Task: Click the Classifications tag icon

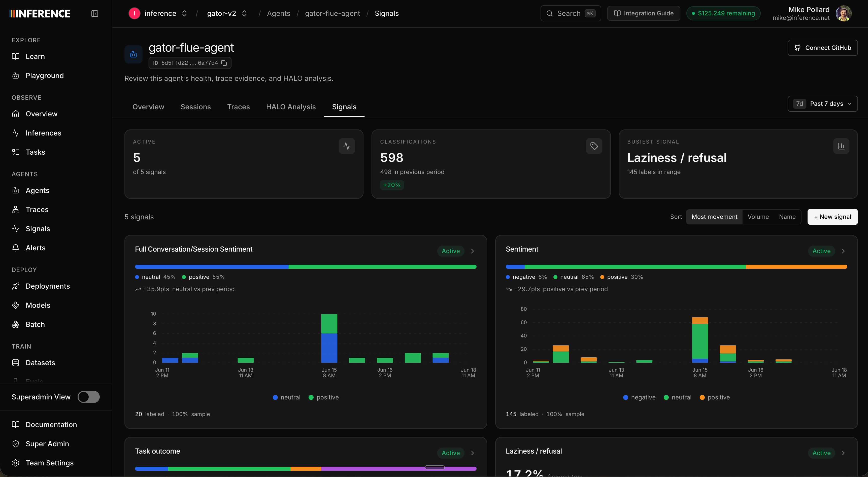Action: (x=594, y=146)
